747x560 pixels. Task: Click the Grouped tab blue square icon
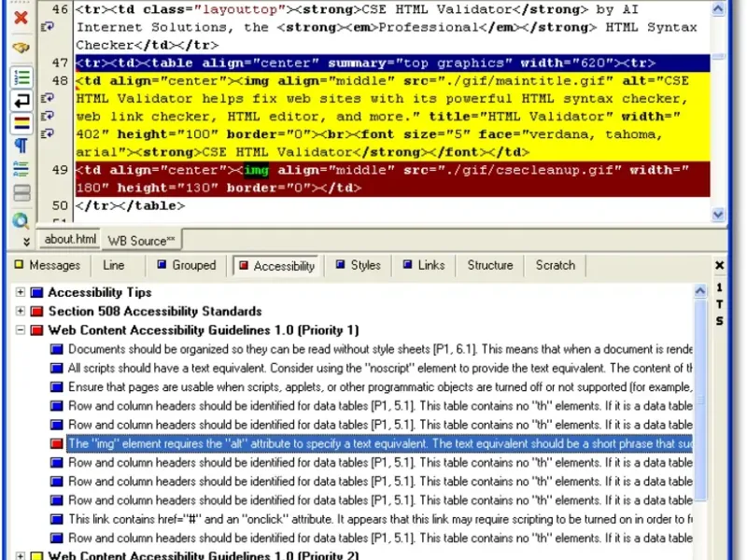162,264
